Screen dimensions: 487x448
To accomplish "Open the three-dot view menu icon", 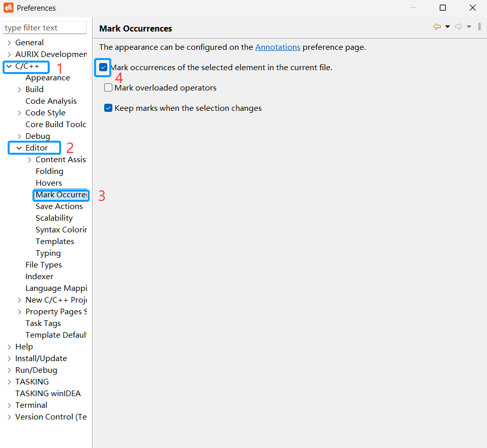I will 479,27.
